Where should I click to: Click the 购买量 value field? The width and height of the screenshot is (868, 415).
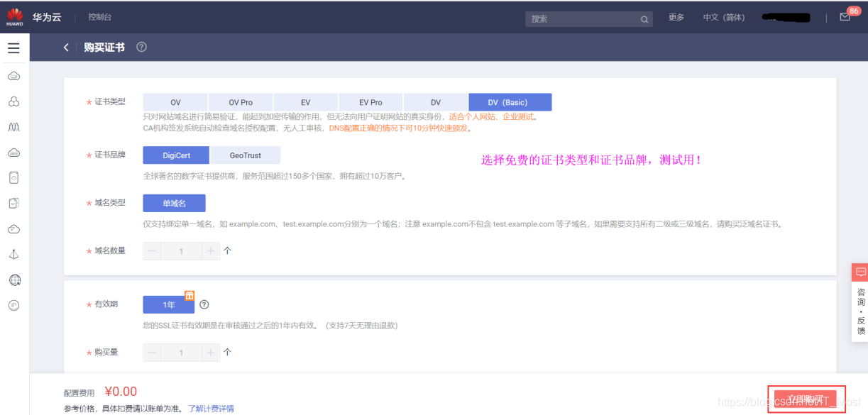182,353
